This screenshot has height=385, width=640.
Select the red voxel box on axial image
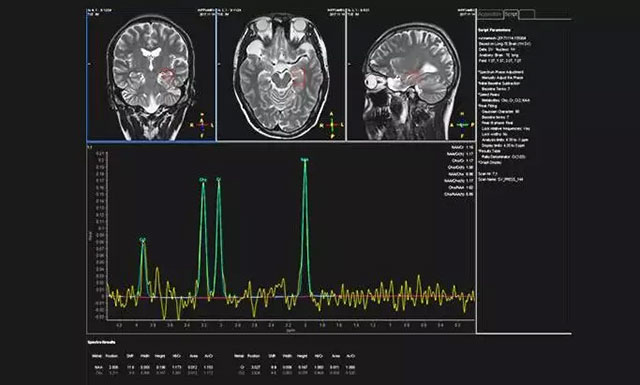[298, 78]
